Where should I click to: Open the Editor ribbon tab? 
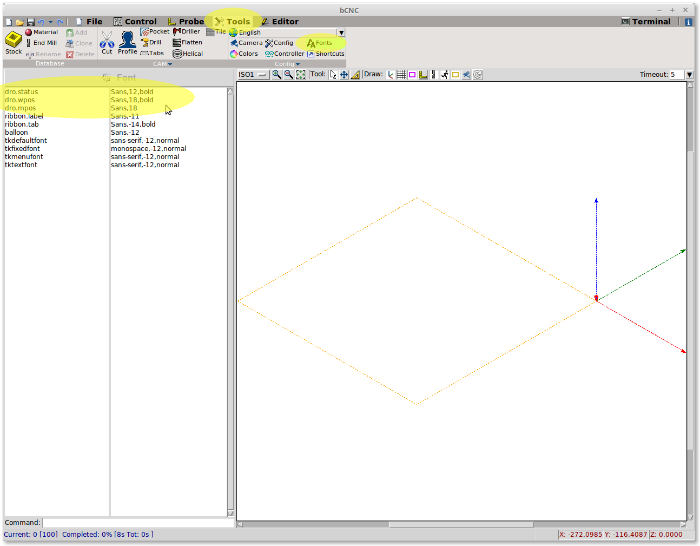coord(279,21)
